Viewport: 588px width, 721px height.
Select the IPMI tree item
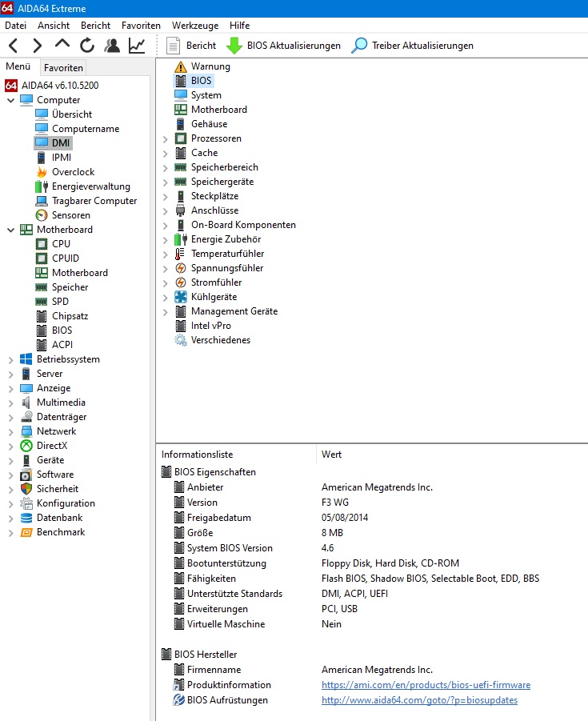pyautogui.click(x=54, y=158)
